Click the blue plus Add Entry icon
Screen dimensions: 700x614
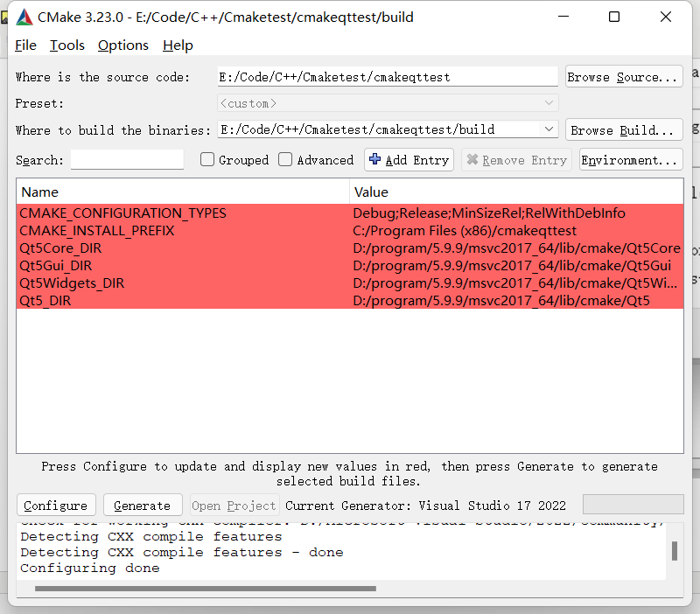tap(375, 159)
